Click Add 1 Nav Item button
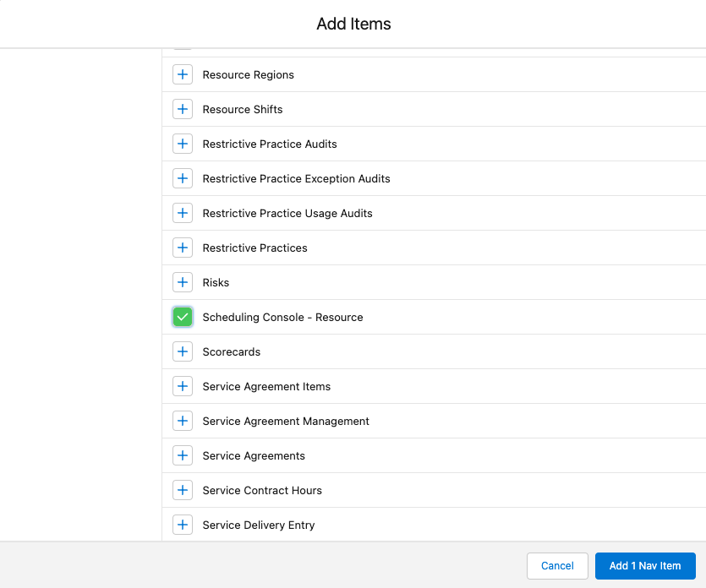The height and width of the screenshot is (588, 706). click(x=645, y=565)
